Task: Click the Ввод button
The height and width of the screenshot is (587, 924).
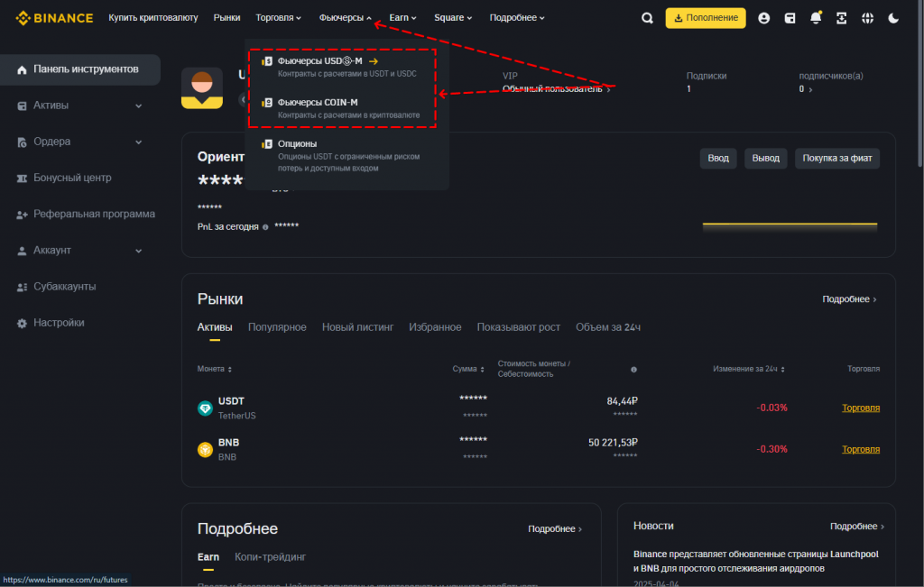Action: [x=718, y=159]
